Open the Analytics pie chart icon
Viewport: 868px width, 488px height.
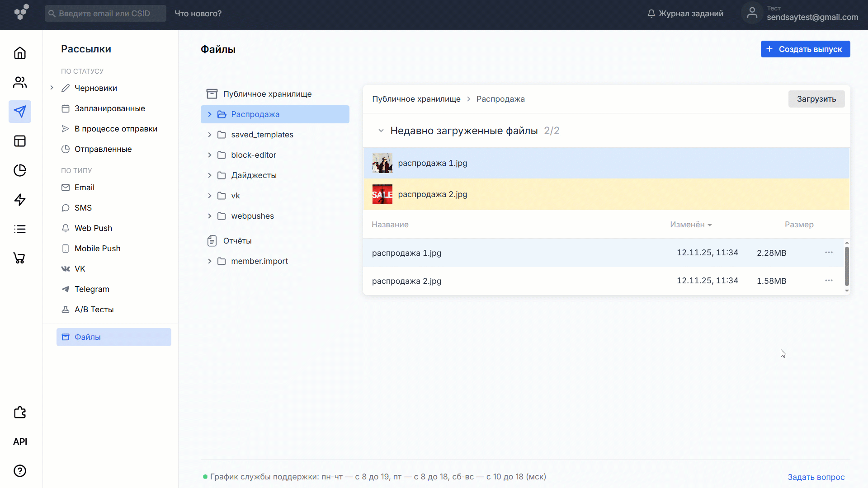(x=20, y=170)
